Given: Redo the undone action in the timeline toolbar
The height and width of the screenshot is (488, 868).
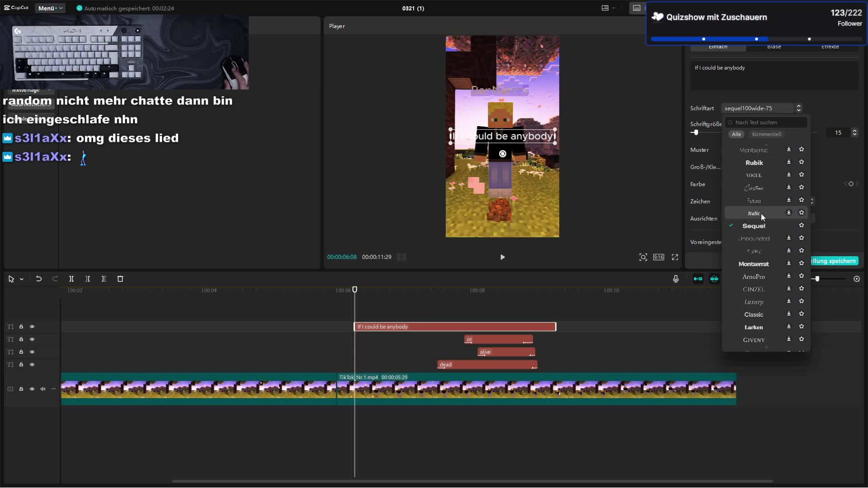Looking at the screenshot, I should click(x=55, y=279).
